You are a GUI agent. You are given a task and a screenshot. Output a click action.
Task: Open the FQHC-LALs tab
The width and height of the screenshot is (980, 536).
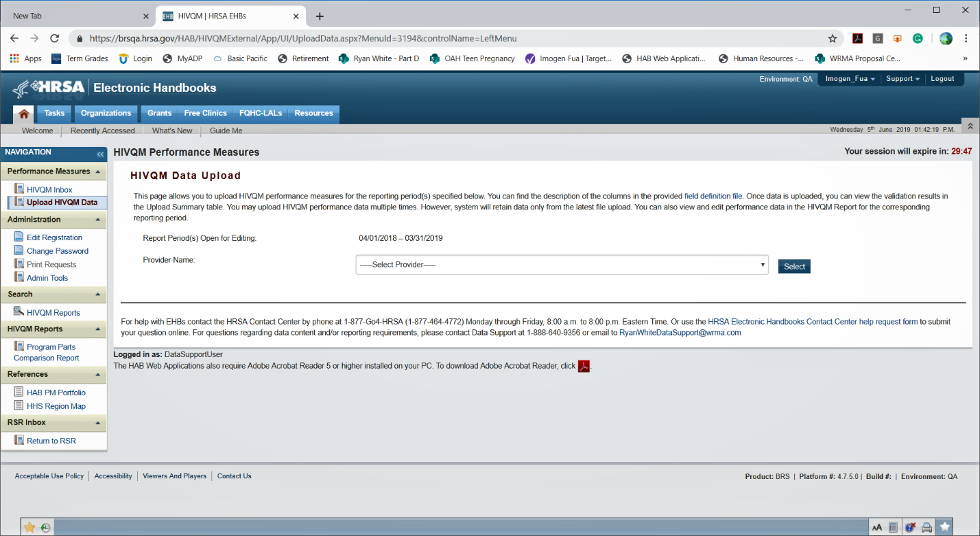(261, 114)
